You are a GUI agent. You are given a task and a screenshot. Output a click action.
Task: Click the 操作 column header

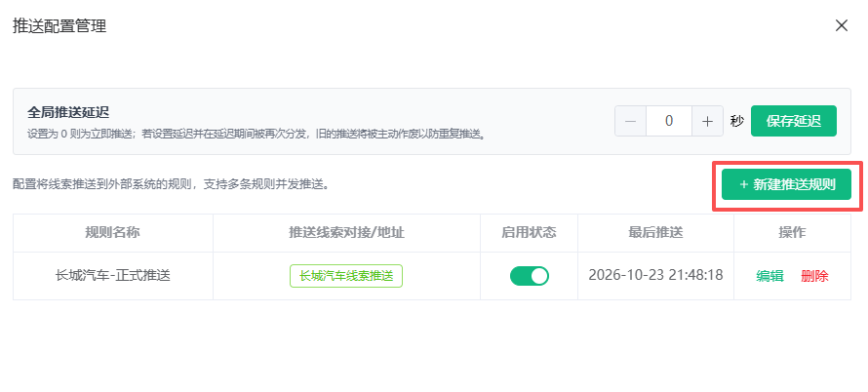792,232
